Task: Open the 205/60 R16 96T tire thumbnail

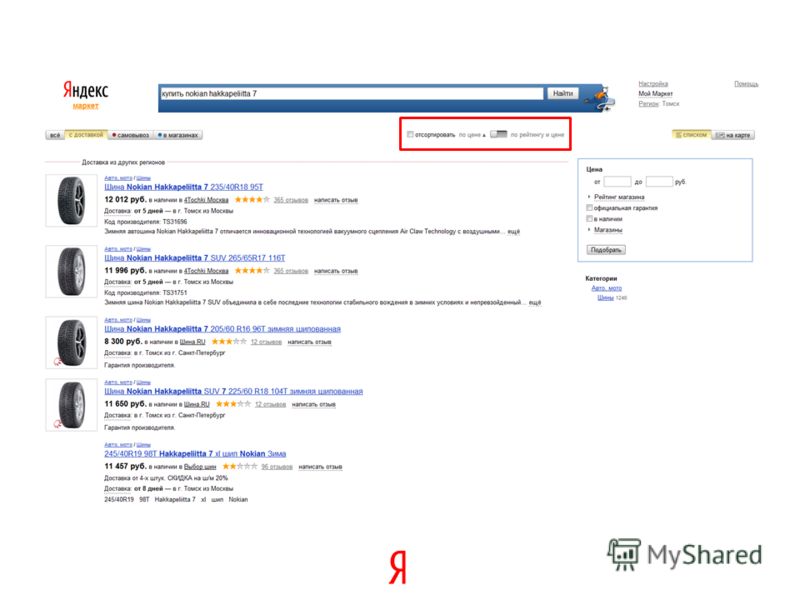Action: click(71, 342)
